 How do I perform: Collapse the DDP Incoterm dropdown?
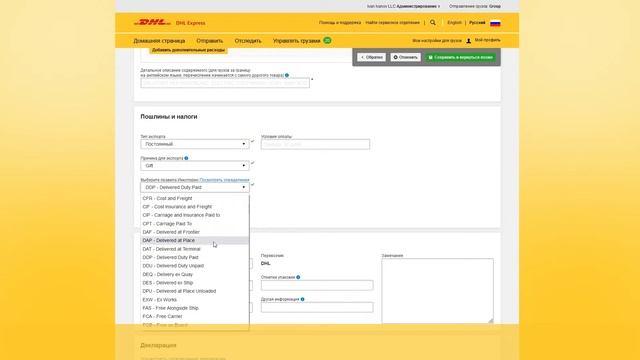click(x=195, y=187)
